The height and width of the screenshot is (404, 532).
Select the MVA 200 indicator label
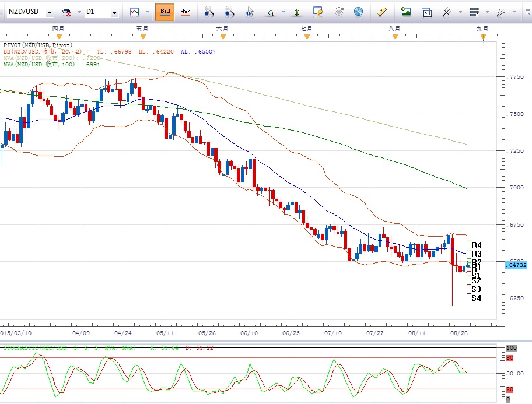tap(51, 58)
